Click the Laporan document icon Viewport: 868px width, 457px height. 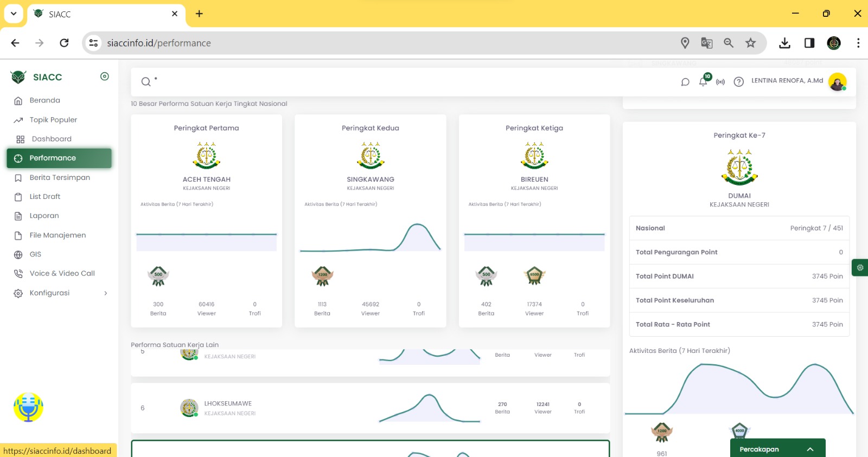18,216
